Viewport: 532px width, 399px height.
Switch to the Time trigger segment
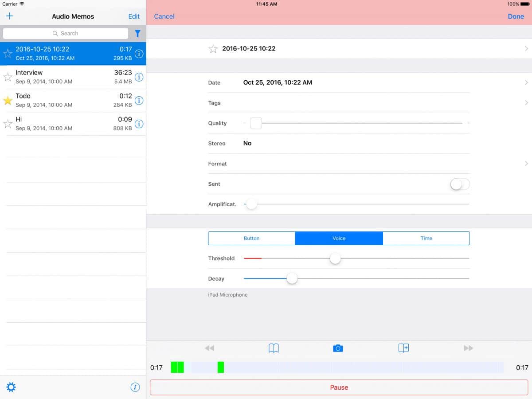click(426, 239)
